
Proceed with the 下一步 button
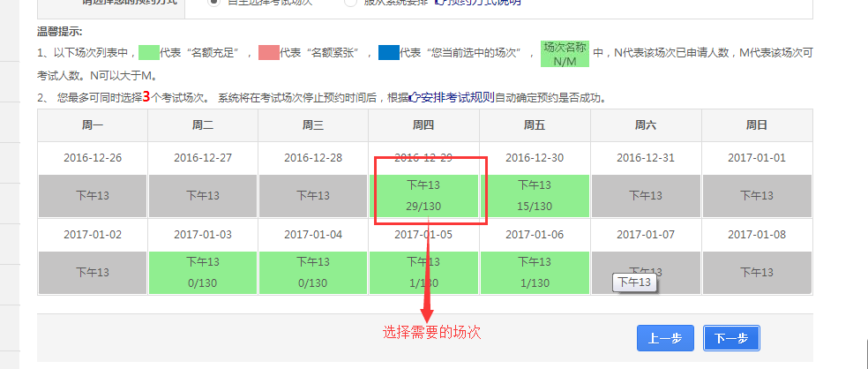pos(731,338)
